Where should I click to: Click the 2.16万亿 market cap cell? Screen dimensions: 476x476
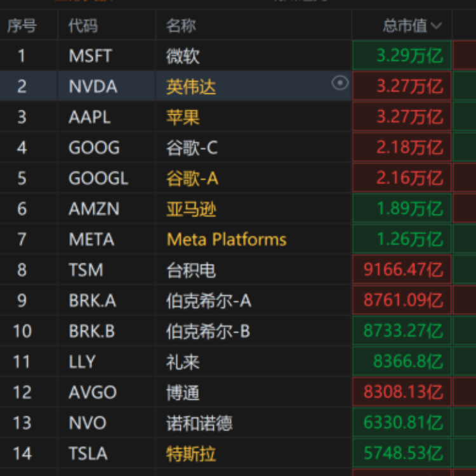[402, 178]
